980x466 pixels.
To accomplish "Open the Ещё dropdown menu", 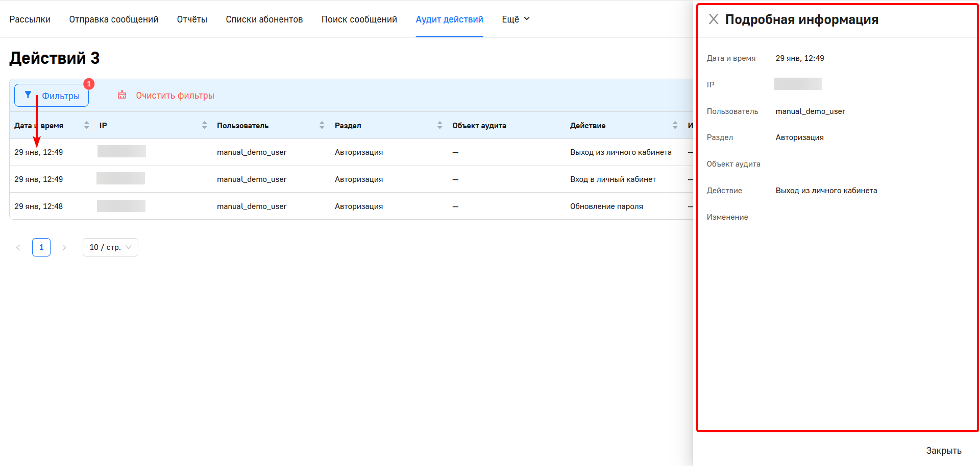I will [516, 19].
